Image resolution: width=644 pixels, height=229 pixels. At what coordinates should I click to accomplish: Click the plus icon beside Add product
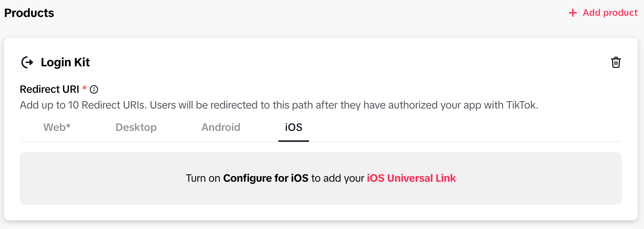click(573, 13)
